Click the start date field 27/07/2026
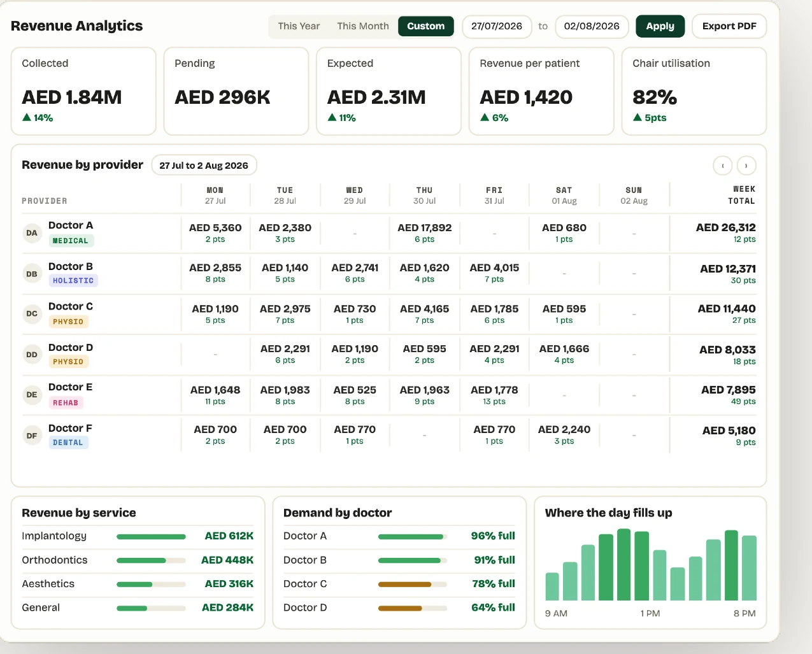 click(x=497, y=26)
